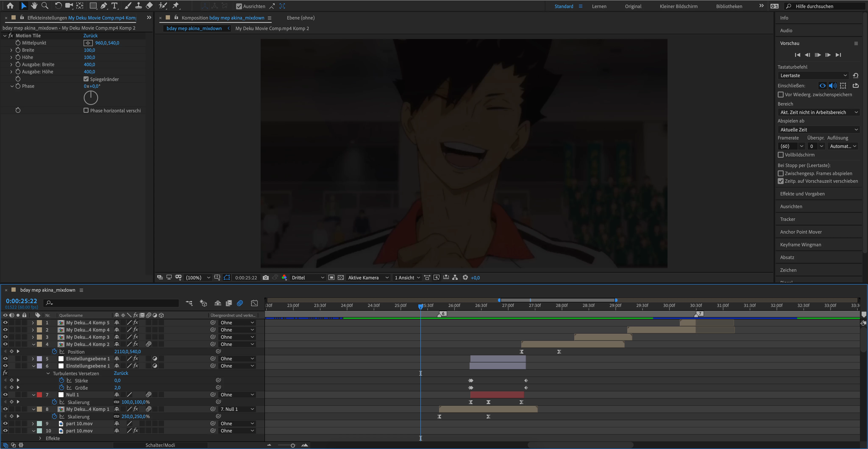This screenshot has height=449, width=868.
Task: Select the Type text tool
Action: tap(115, 6)
